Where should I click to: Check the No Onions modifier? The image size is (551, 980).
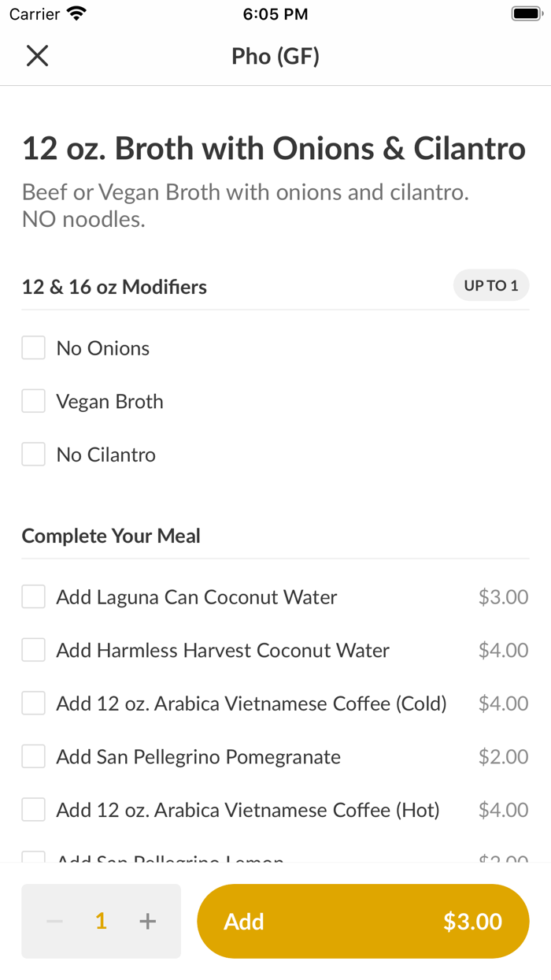coord(32,347)
